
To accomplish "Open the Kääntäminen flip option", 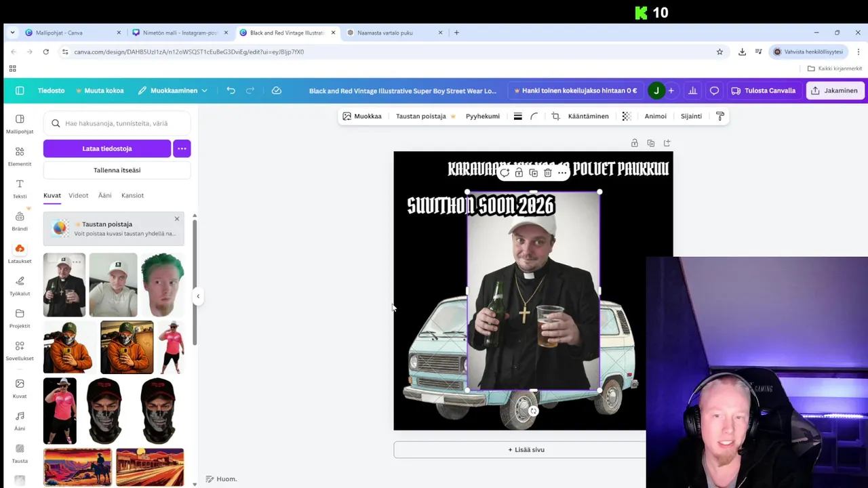I will click(x=588, y=116).
